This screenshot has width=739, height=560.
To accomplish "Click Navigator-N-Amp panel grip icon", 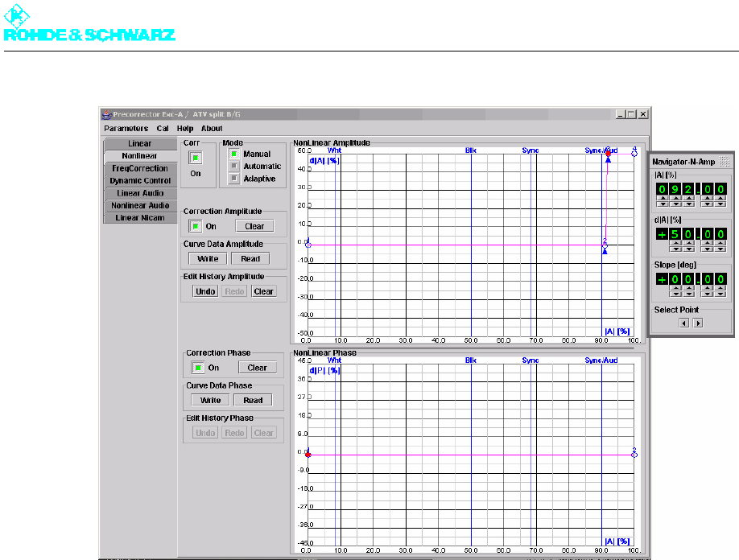I will pos(725,162).
